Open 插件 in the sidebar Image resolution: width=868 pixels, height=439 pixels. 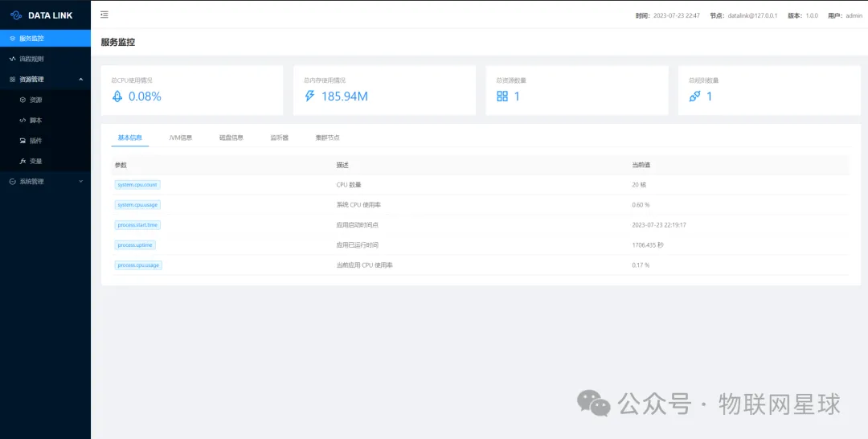[x=35, y=141]
